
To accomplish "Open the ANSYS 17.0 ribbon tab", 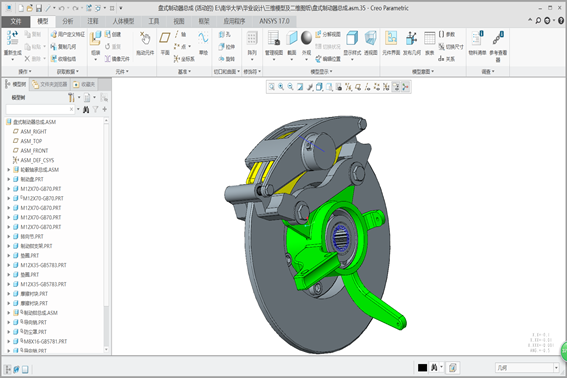I will pyautogui.click(x=274, y=21).
